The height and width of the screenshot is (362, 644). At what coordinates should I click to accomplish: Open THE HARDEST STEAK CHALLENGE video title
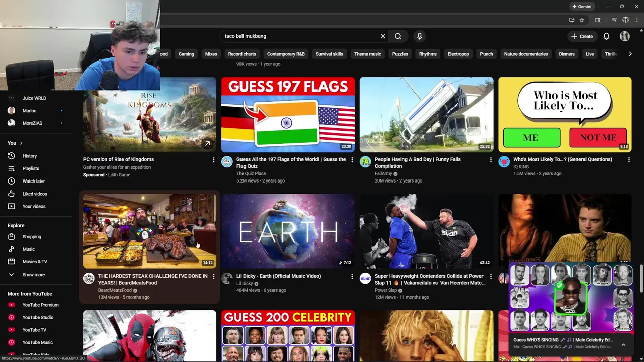pos(152,279)
